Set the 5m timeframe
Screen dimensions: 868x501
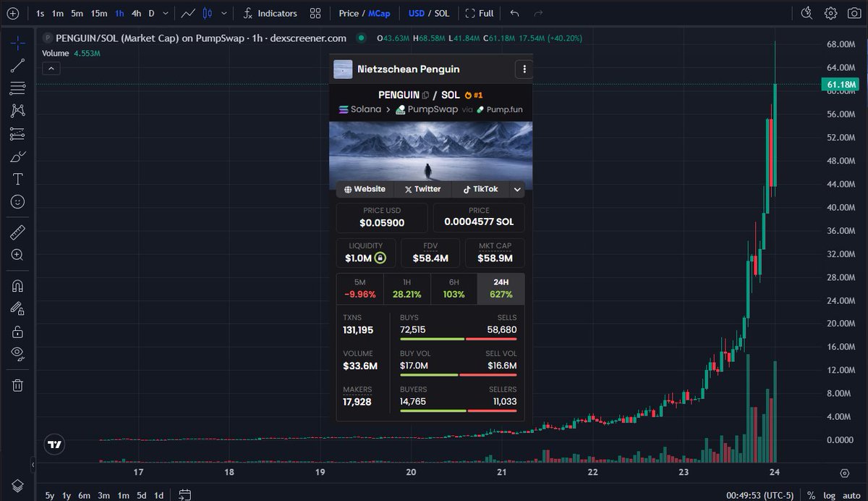[x=77, y=13]
